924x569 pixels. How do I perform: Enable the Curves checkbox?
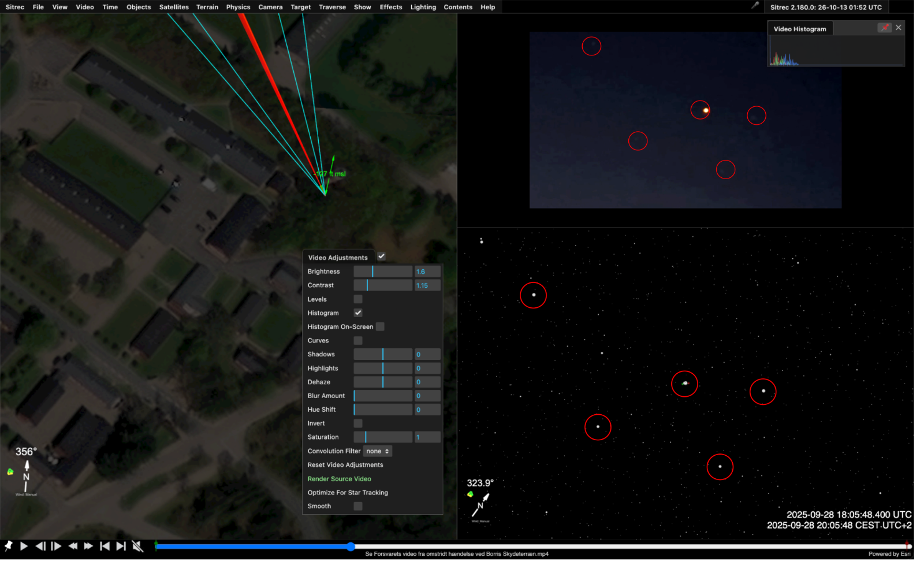tap(358, 341)
